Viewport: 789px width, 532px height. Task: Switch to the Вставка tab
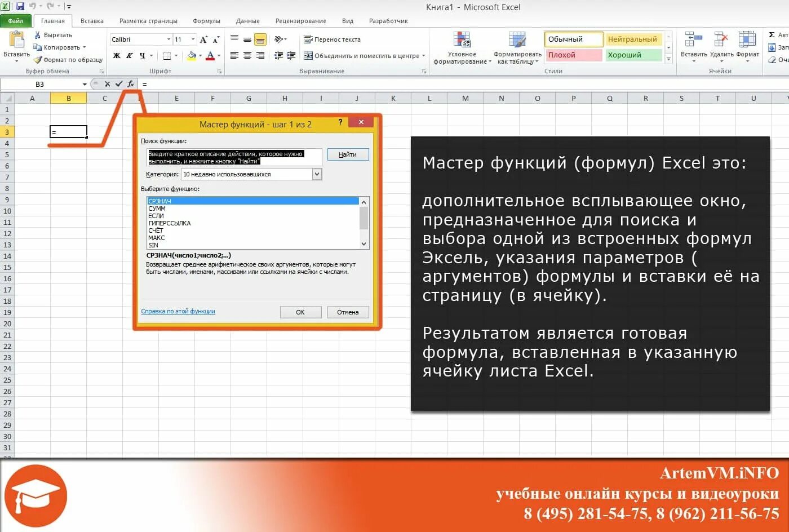[x=92, y=21]
